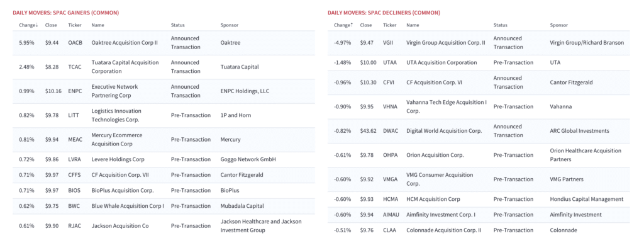Click Close header in gainers table
Viewport: 644px width, 238px height.
tap(51, 25)
